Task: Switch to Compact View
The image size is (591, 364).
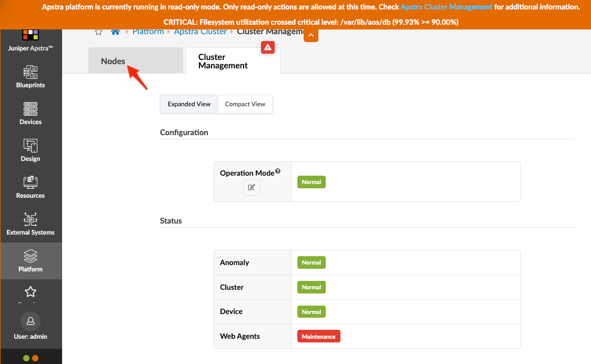Action: coord(245,104)
